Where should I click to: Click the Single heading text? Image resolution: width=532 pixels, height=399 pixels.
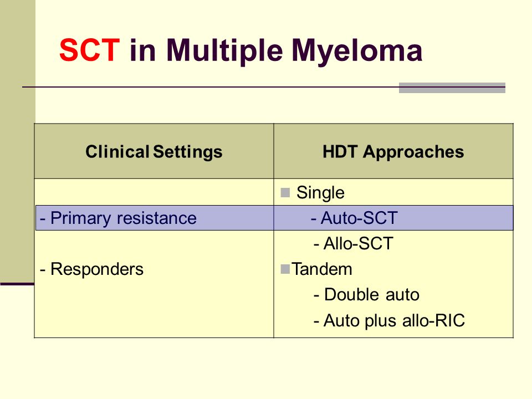pos(320,193)
